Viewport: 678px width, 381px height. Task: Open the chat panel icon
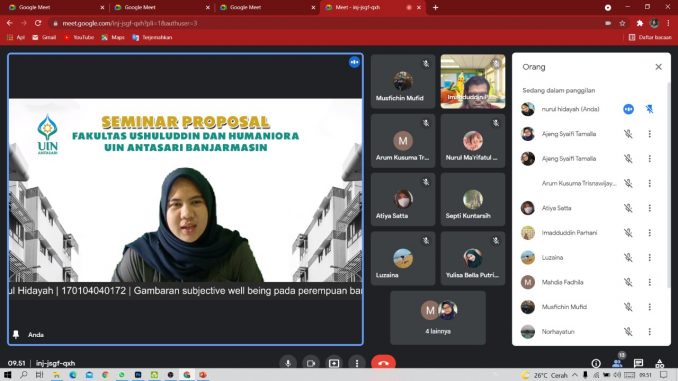coord(638,363)
